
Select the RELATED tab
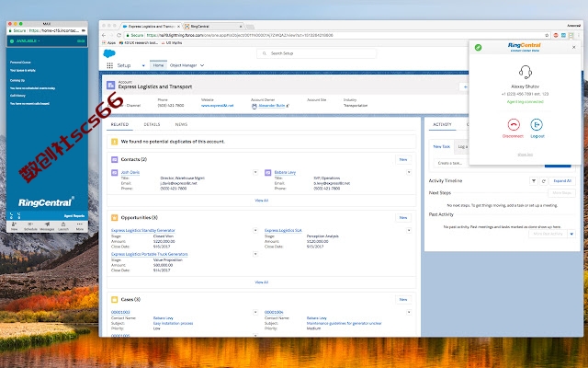coord(119,124)
